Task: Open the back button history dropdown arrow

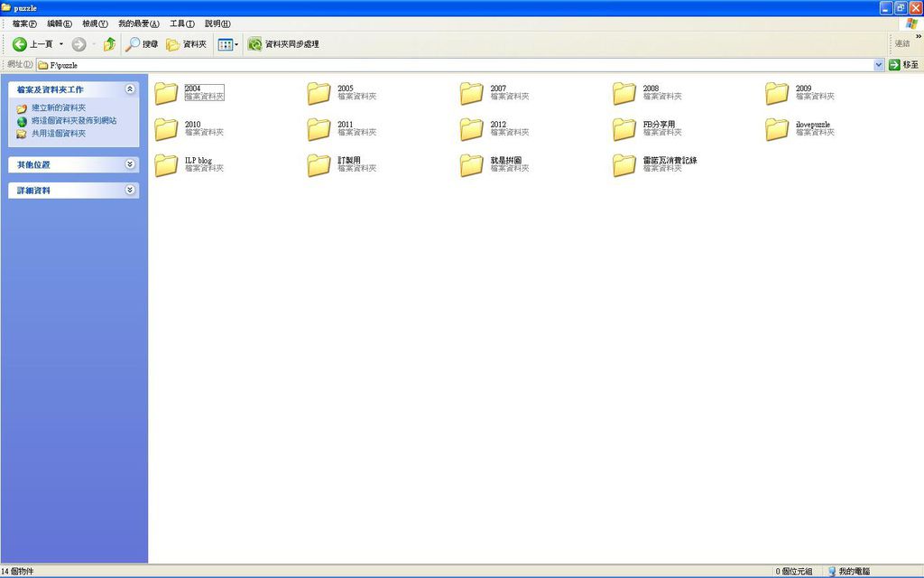Action: coord(61,44)
